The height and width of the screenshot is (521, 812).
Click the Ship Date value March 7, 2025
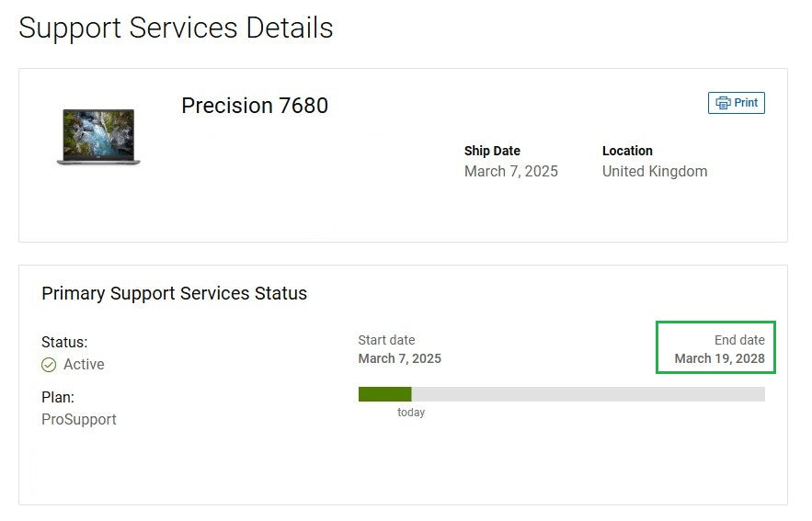511,171
